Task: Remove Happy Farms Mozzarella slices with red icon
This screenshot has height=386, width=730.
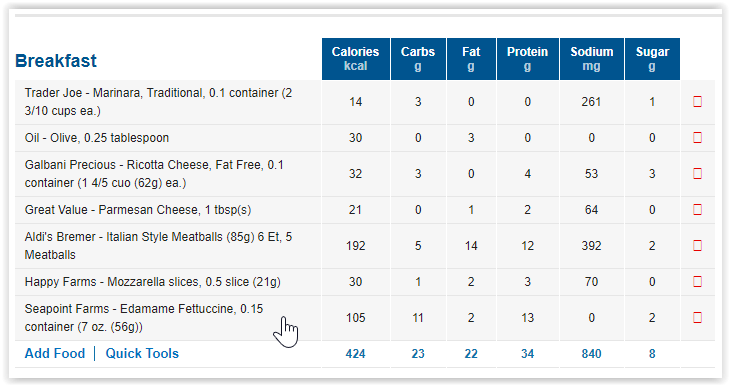Action: [x=697, y=281]
